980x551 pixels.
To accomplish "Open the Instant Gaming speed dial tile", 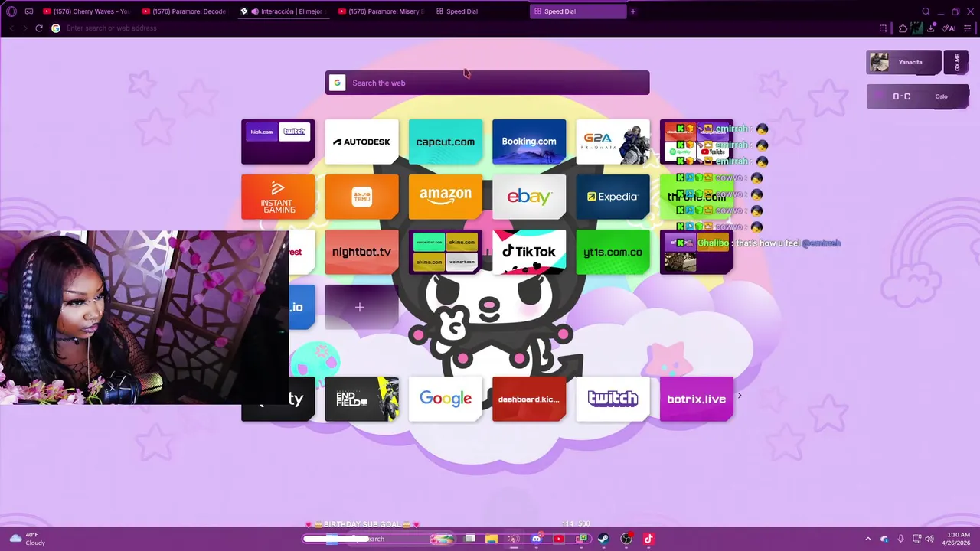I will click(x=278, y=197).
